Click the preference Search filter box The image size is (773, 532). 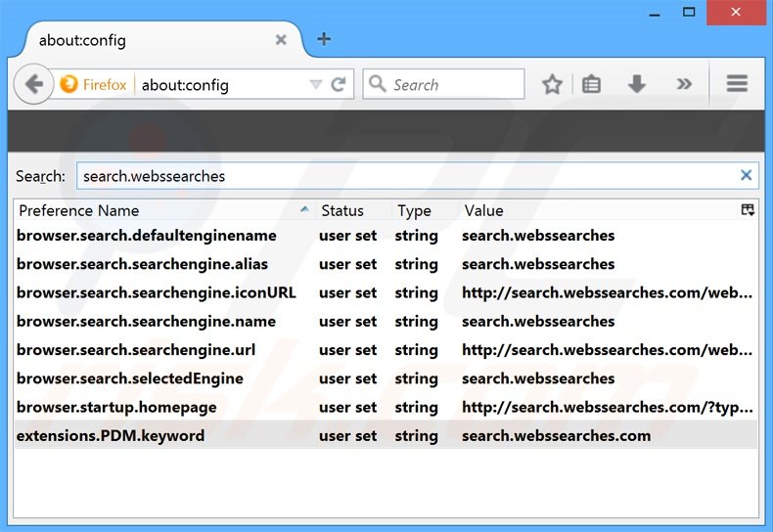(417, 176)
